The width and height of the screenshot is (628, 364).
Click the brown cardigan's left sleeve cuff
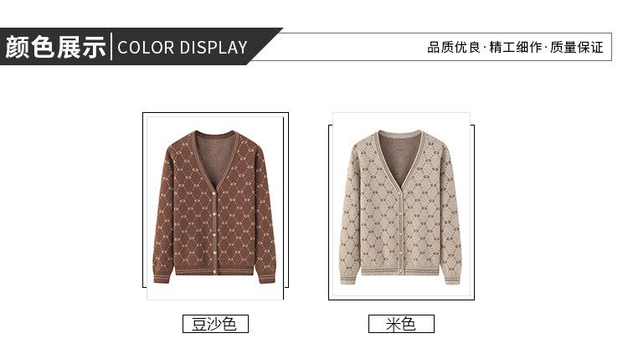(162, 278)
